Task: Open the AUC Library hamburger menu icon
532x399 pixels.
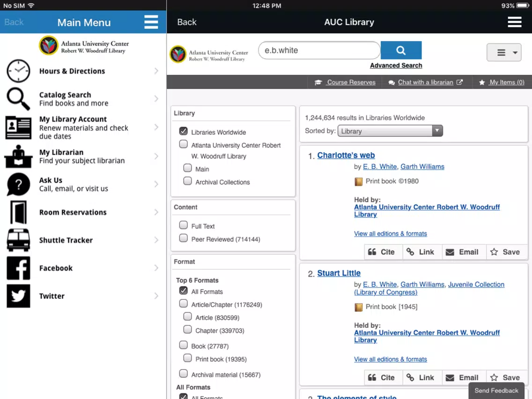Action: point(514,22)
